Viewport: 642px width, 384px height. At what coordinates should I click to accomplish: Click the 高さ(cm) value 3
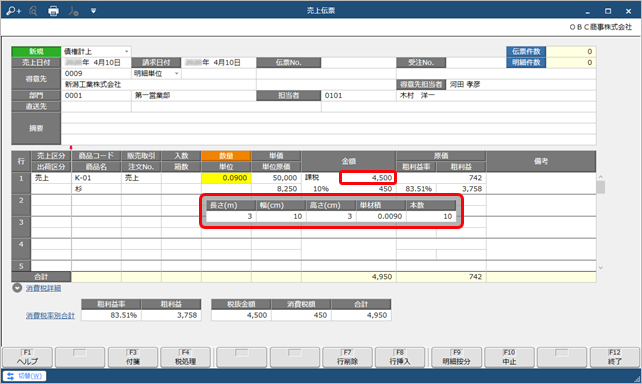(331, 216)
